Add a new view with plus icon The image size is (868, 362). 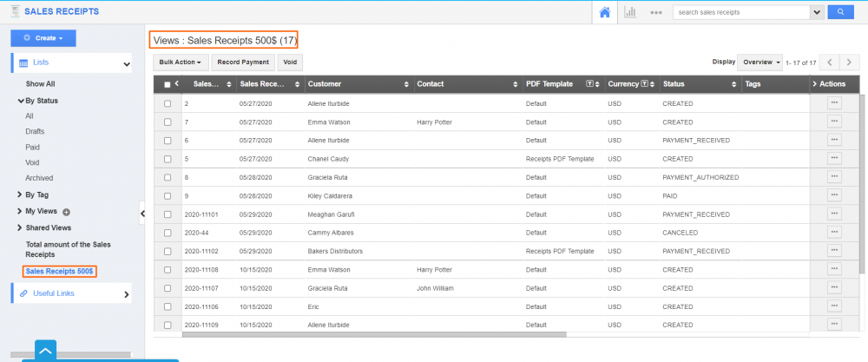coord(66,212)
